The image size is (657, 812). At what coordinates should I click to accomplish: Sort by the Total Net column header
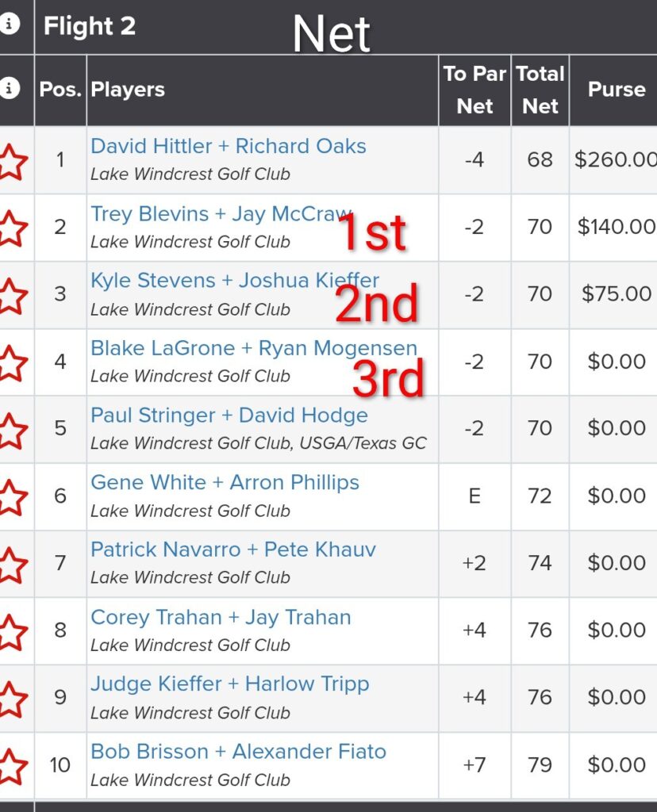(540, 90)
